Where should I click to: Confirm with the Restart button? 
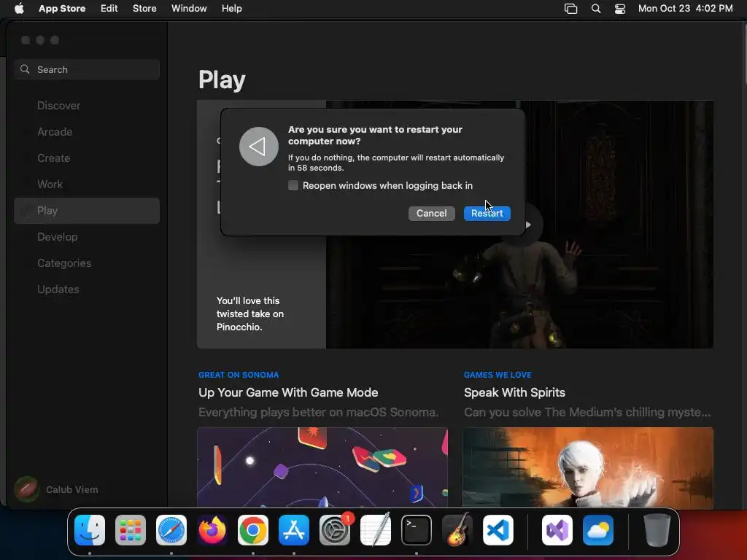pyautogui.click(x=487, y=214)
